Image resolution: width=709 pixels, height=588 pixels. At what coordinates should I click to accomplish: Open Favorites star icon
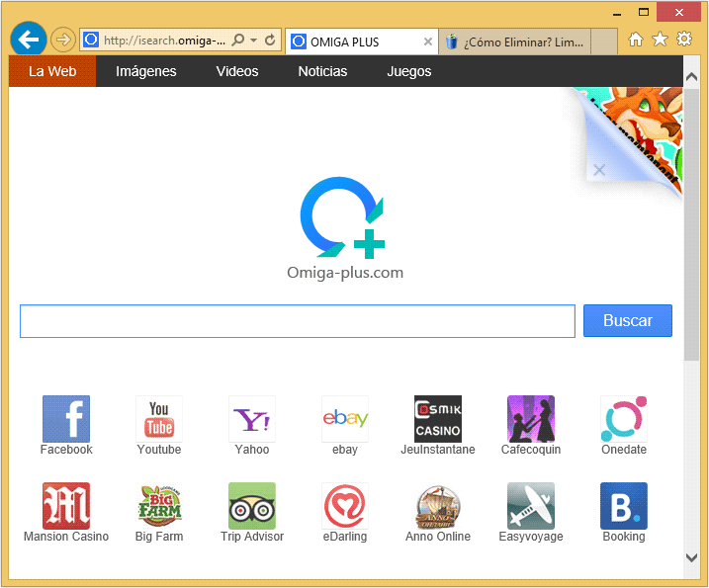click(660, 40)
